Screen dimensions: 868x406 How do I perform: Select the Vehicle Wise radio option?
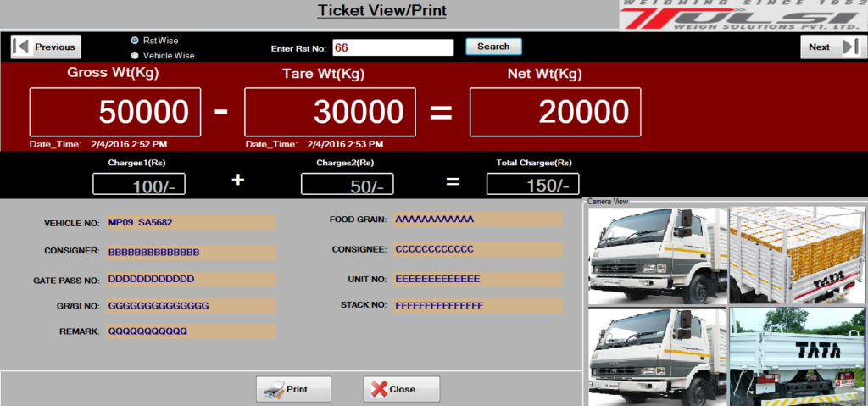pyautogui.click(x=135, y=55)
